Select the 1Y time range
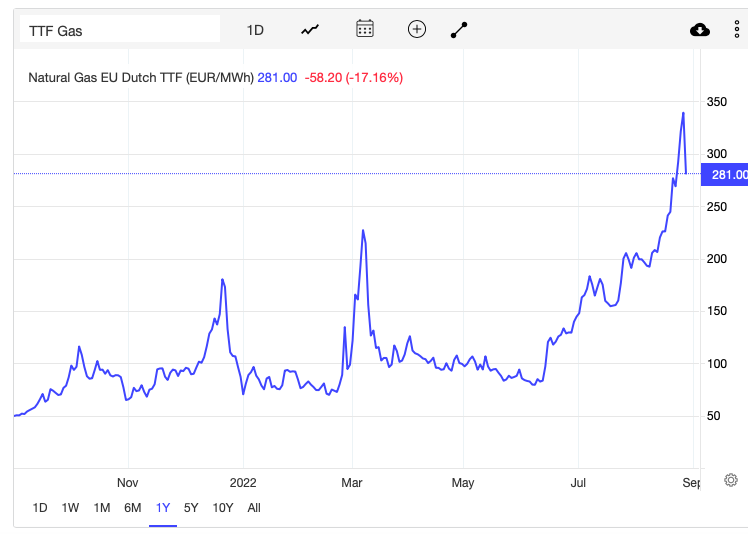Viewport: 748px width, 534px height. tap(163, 508)
